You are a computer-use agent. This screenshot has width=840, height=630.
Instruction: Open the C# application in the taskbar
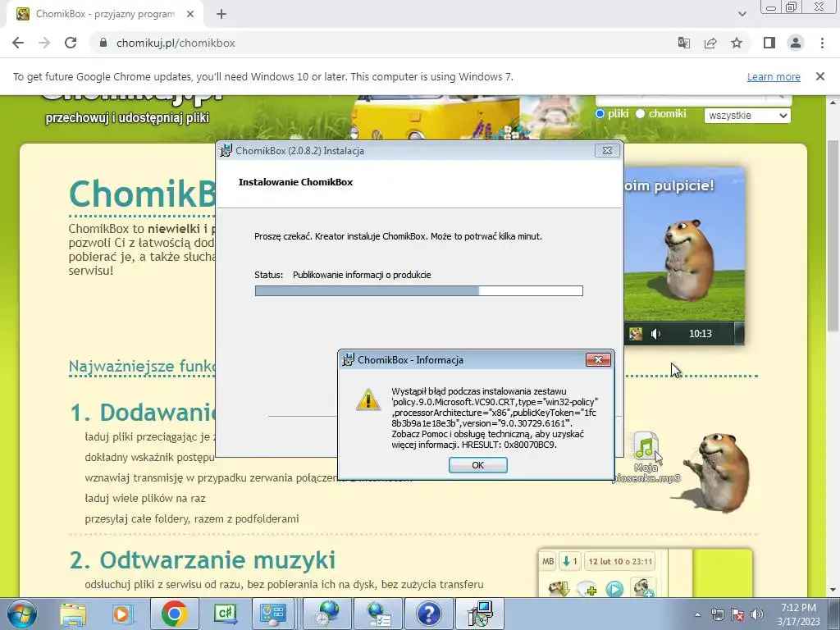click(226, 614)
